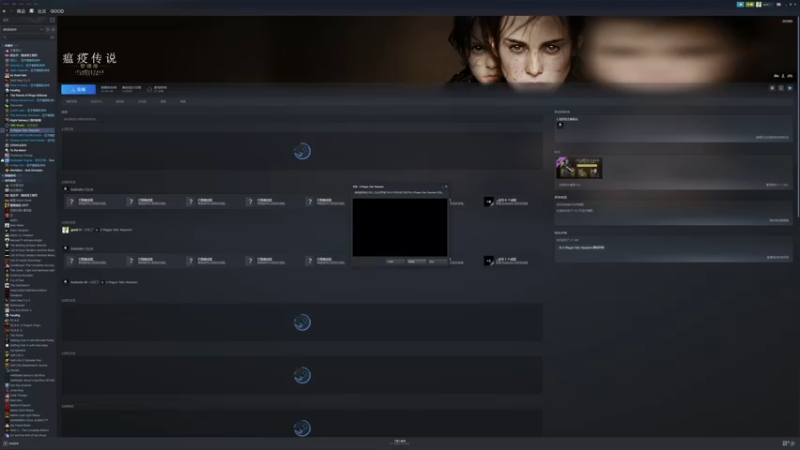The height and width of the screenshot is (450, 800).
Task: Open the account name dropdown
Action: pos(767,4)
